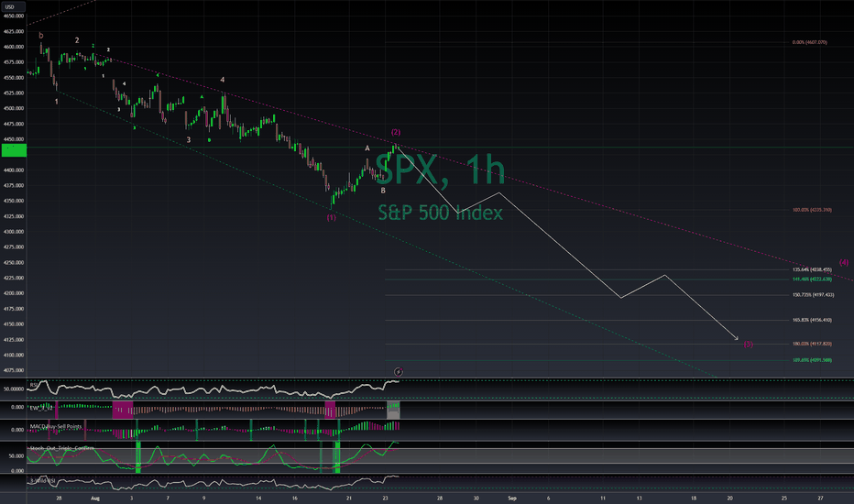Select the wave label B
This screenshot has width=854, height=504.
[383, 191]
